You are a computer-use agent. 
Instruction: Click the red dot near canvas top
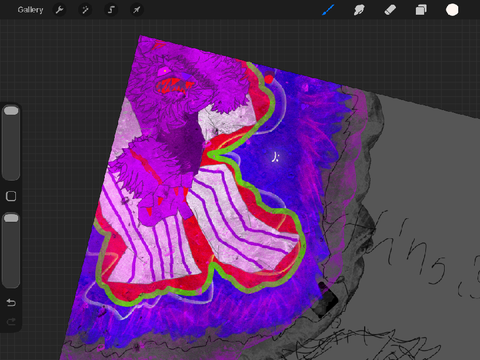pos(269,79)
